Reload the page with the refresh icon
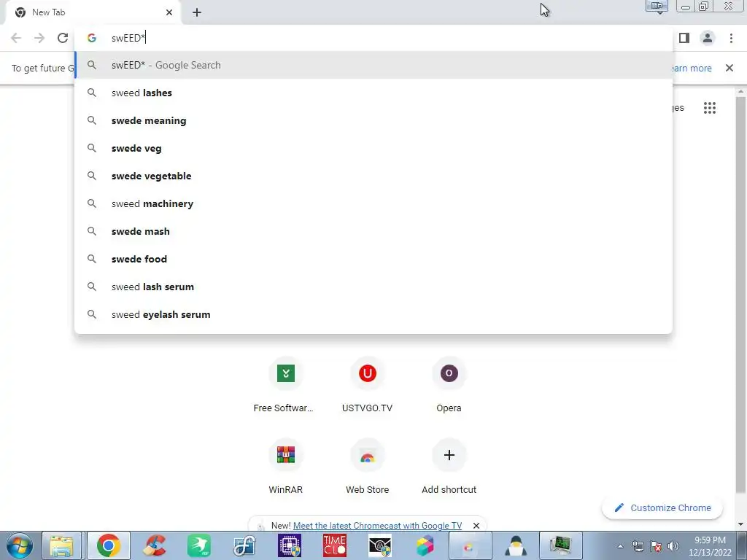 pos(63,38)
